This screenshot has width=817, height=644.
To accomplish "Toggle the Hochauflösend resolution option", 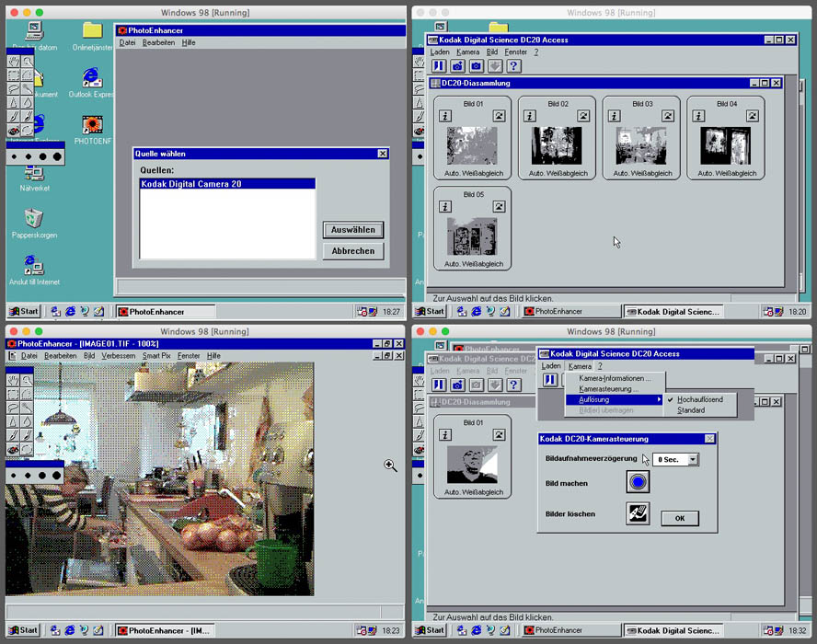I will (x=700, y=399).
